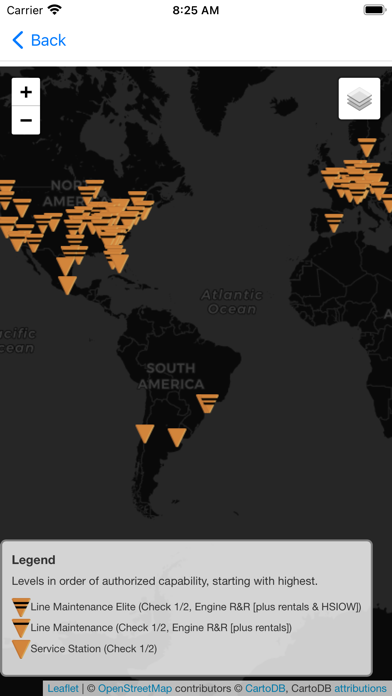Select the Spain marker on Iberian peninsula
The width and height of the screenshot is (392, 696).
[334, 223]
